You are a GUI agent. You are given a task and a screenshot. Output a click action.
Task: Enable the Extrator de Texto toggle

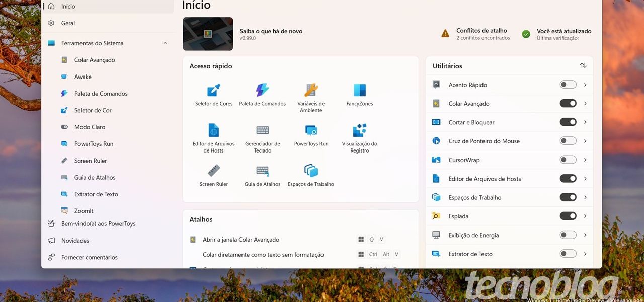[x=568, y=254]
